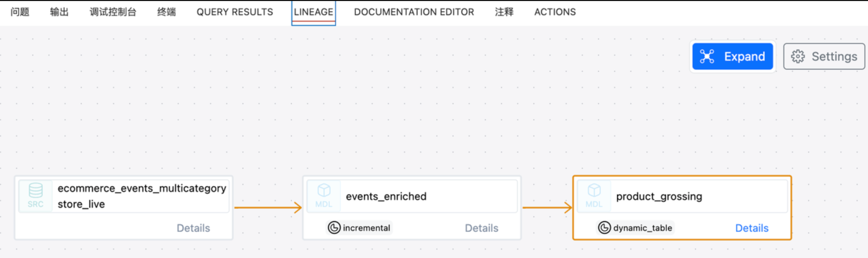Select the events_enriched node title

[386, 196]
